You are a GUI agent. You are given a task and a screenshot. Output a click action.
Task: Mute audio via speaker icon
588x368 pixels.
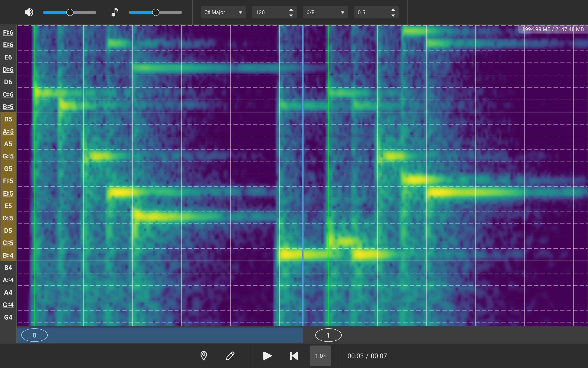pyautogui.click(x=29, y=12)
